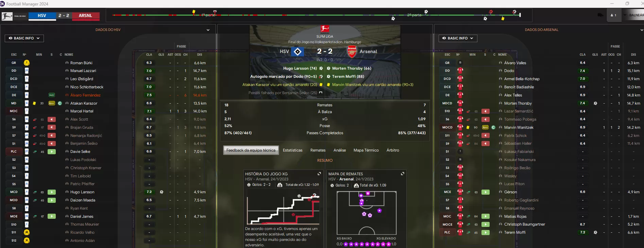Switch to the Estatísticas tab

tap(292, 150)
